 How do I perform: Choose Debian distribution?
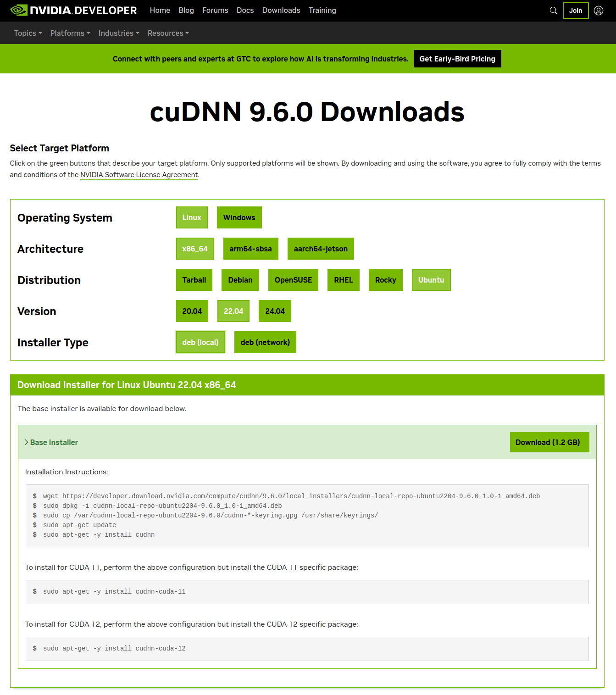240,280
